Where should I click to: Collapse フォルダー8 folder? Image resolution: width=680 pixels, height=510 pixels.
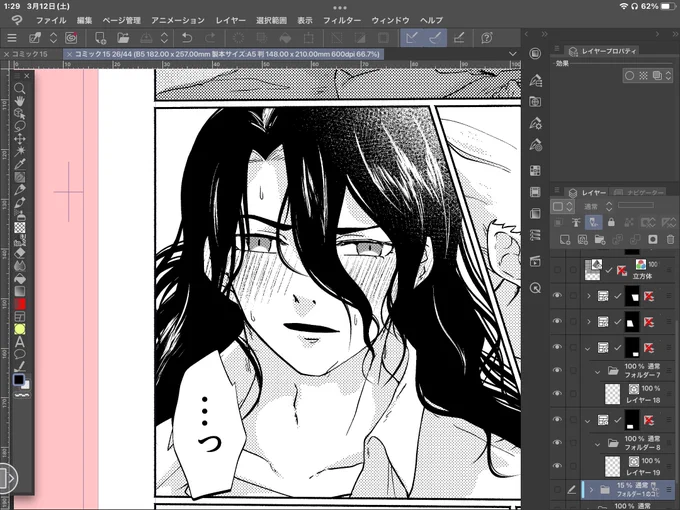(597, 443)
